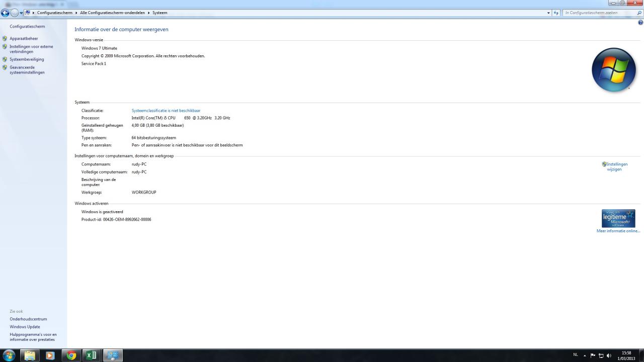
Task: Open the Configuratiescherm link in the left pane
Action: (x=27, y=27)
